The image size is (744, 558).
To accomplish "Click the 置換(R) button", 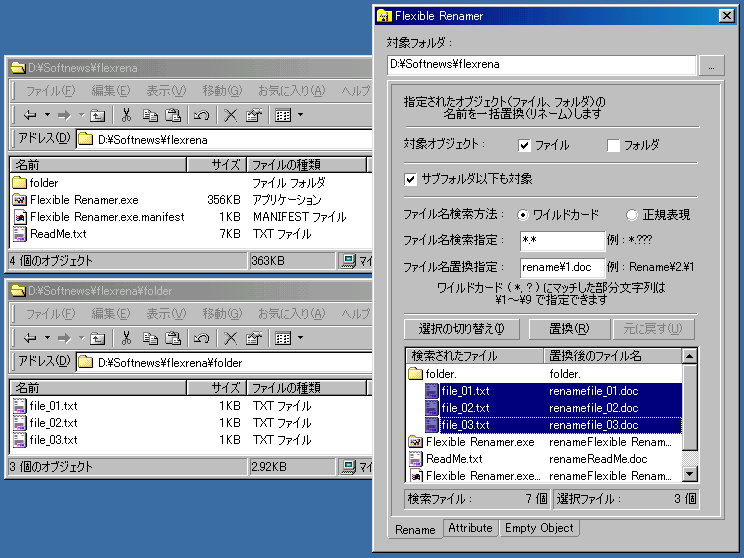I will tap(569, 329).
